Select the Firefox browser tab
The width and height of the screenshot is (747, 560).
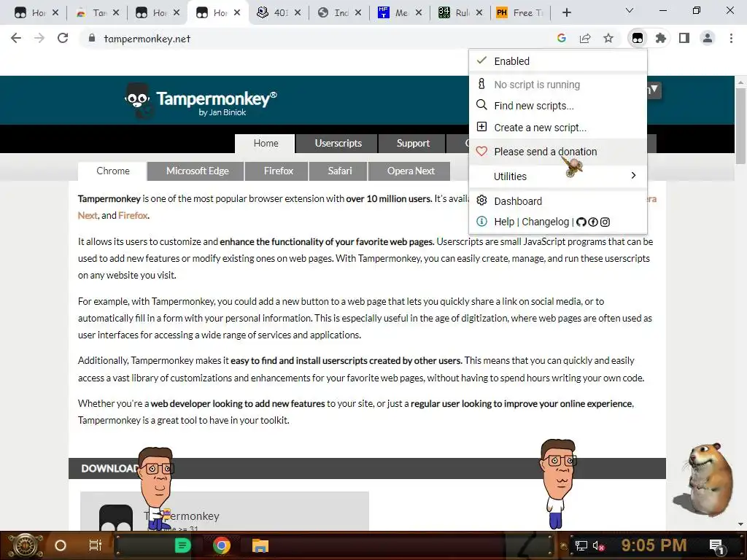(278, 171)
